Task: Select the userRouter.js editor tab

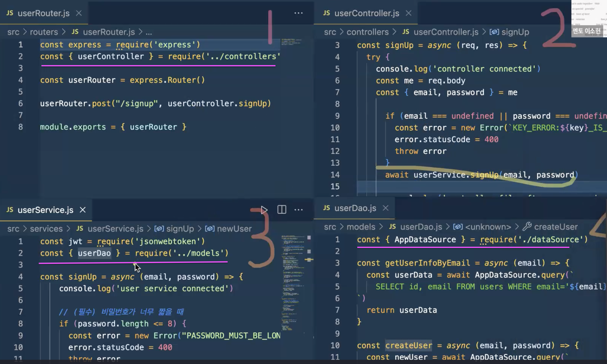Action: [43, 13]
